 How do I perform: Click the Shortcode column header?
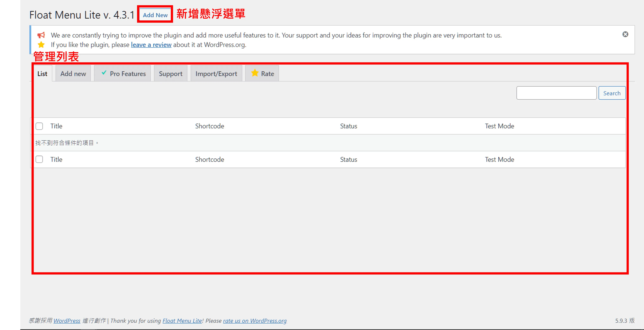click(209, 126)
